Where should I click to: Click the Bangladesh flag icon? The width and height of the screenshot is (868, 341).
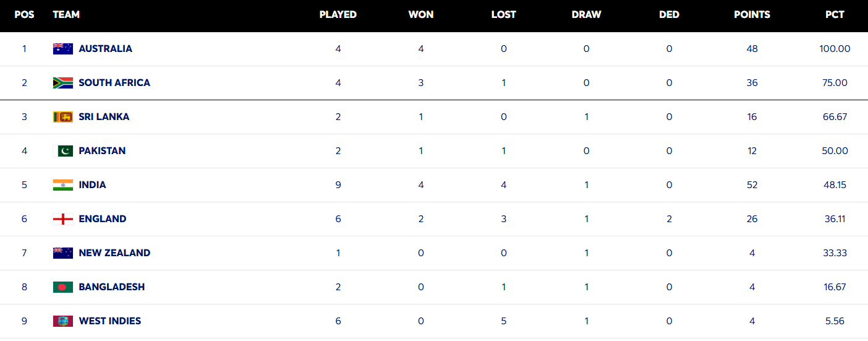(63, 287)
